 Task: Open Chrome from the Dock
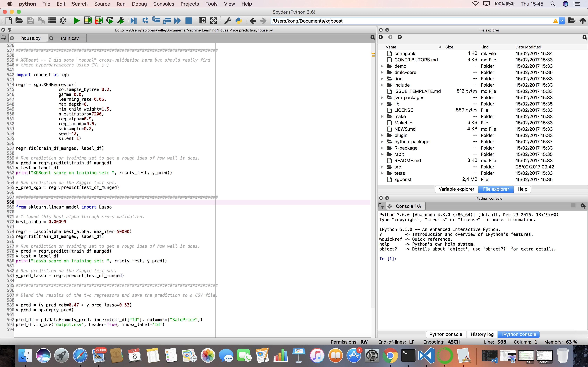pos(390,355)
